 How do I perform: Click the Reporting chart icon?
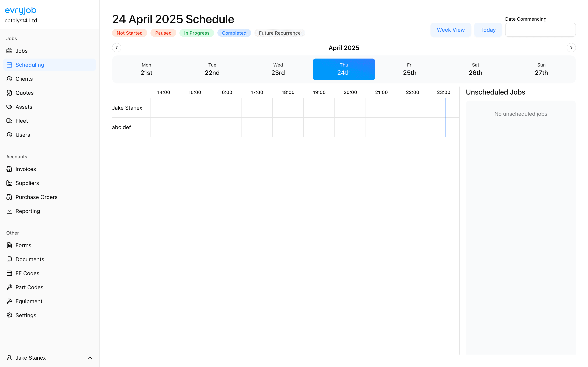(9, 211)
